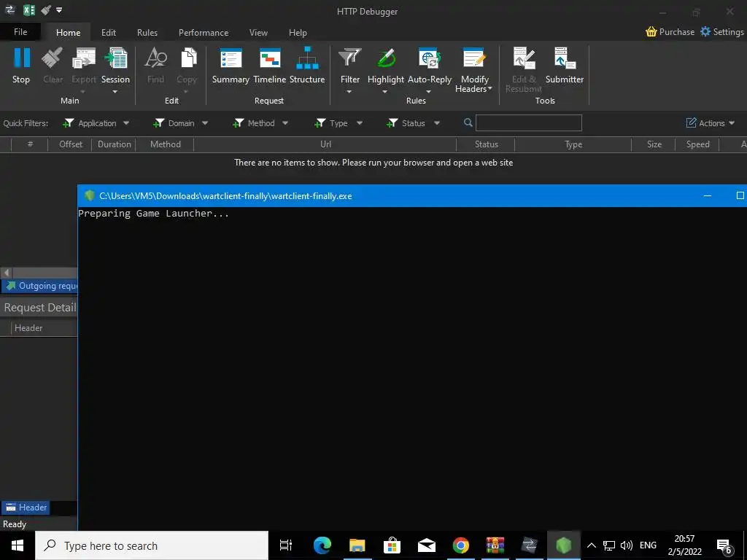Click the Excel export quick-access icon
This screenshot has height=560, width=747.
pyautogui.click(x=29, y=10)
